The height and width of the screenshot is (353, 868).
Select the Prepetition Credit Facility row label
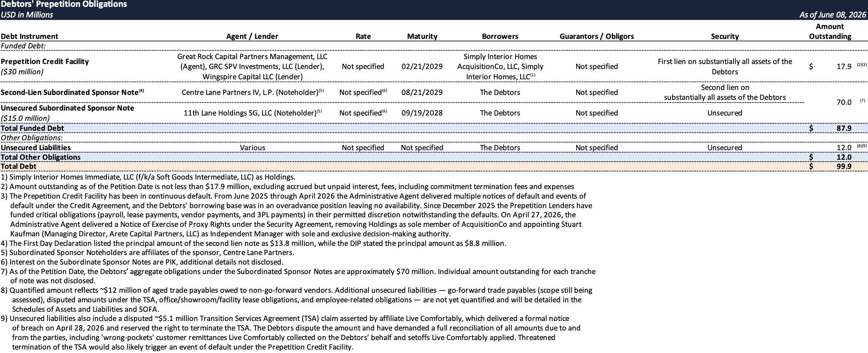point(45,61)
